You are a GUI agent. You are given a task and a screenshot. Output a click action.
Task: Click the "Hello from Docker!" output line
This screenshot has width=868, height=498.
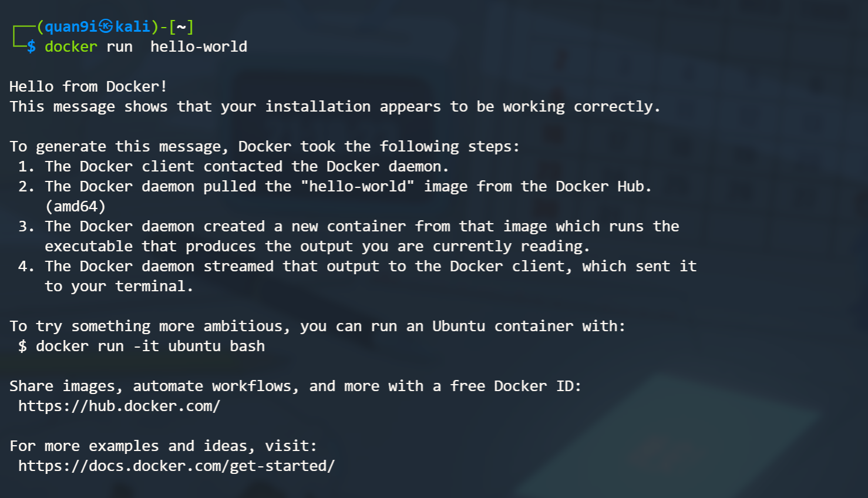[88, 86]
